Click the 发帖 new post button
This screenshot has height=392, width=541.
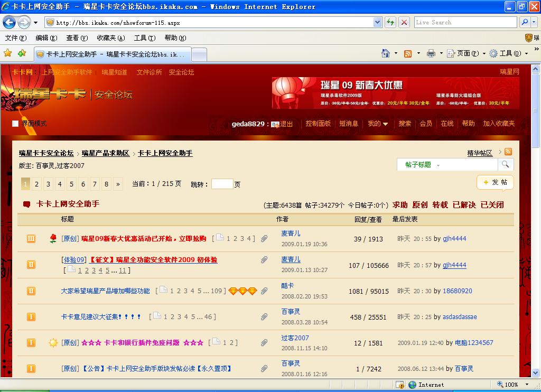[x=495, y=182]
